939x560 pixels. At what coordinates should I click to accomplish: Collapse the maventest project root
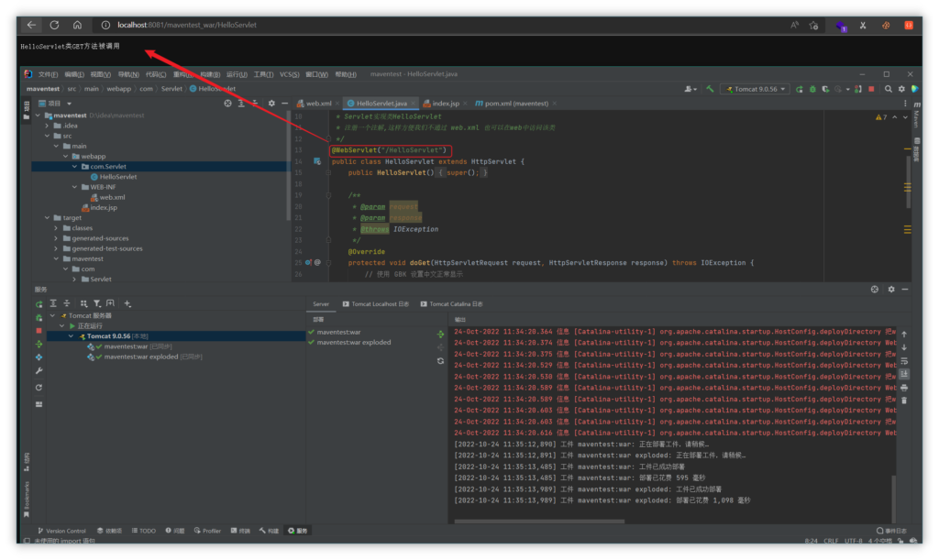(x=39, y=115)
